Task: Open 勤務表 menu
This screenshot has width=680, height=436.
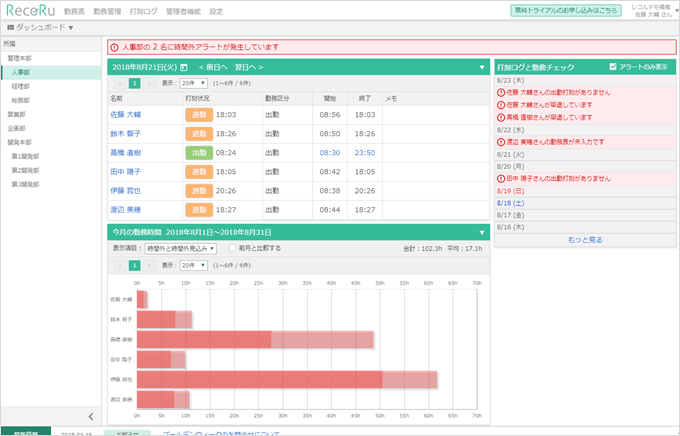Action: click(x=73, y=10)
